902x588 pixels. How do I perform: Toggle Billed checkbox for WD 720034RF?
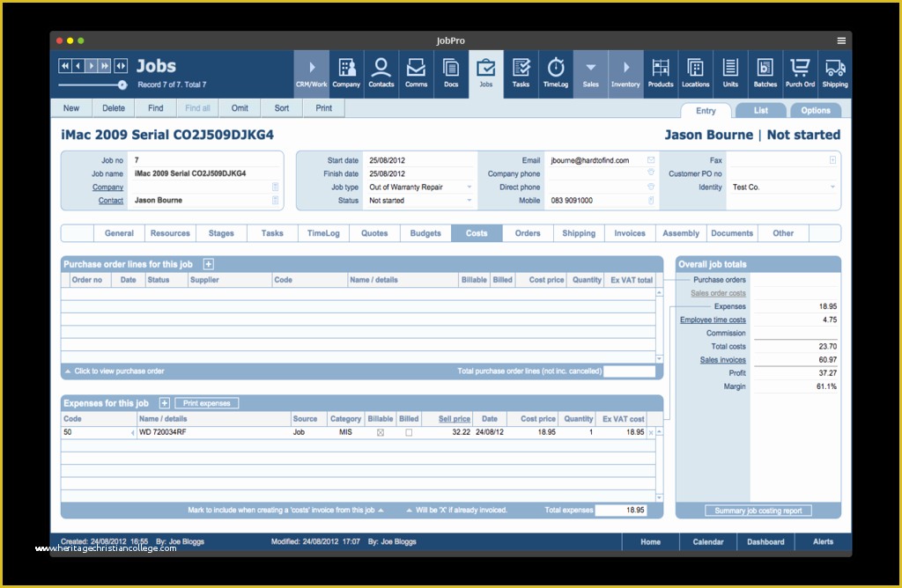409,432
